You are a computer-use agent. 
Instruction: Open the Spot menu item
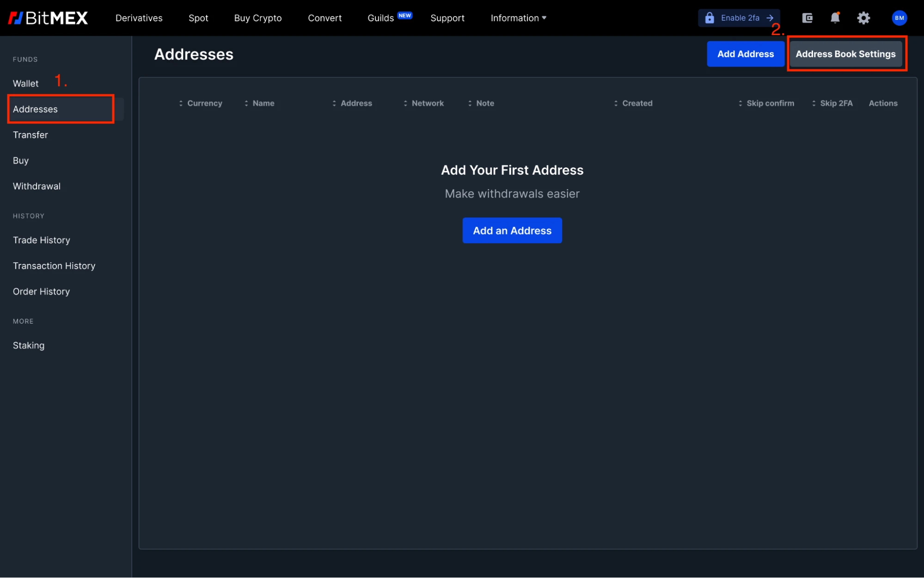(x=198, y=18)
